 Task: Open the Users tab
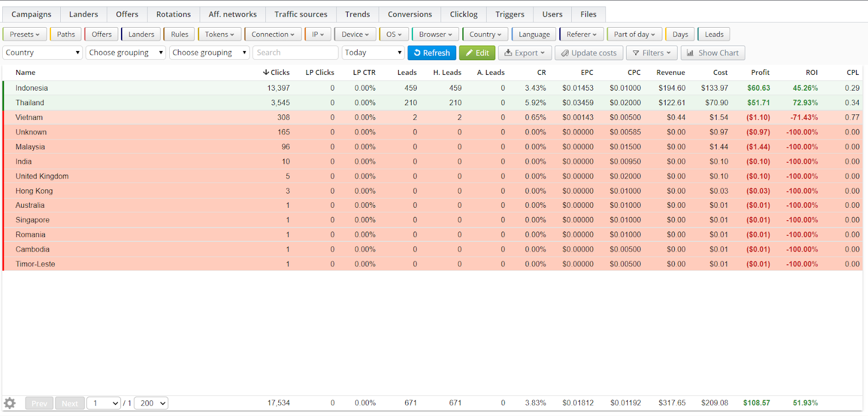pos(552,14)
